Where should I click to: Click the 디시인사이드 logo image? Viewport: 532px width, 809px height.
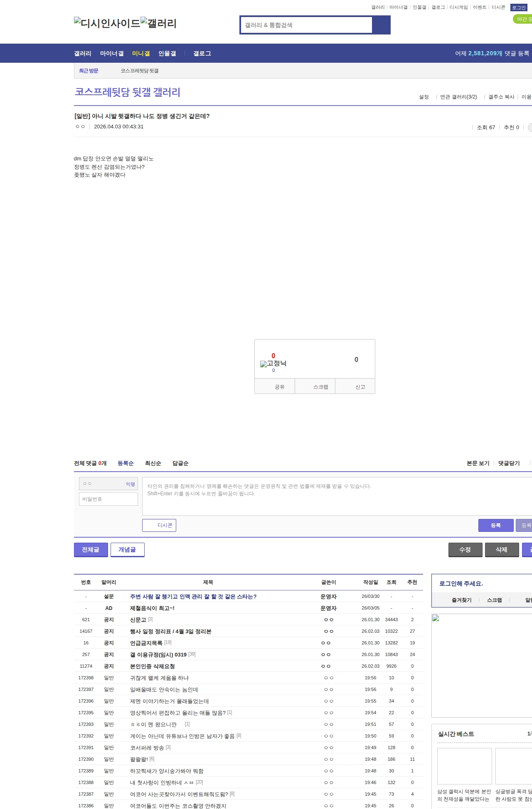(x=107, y=23)
